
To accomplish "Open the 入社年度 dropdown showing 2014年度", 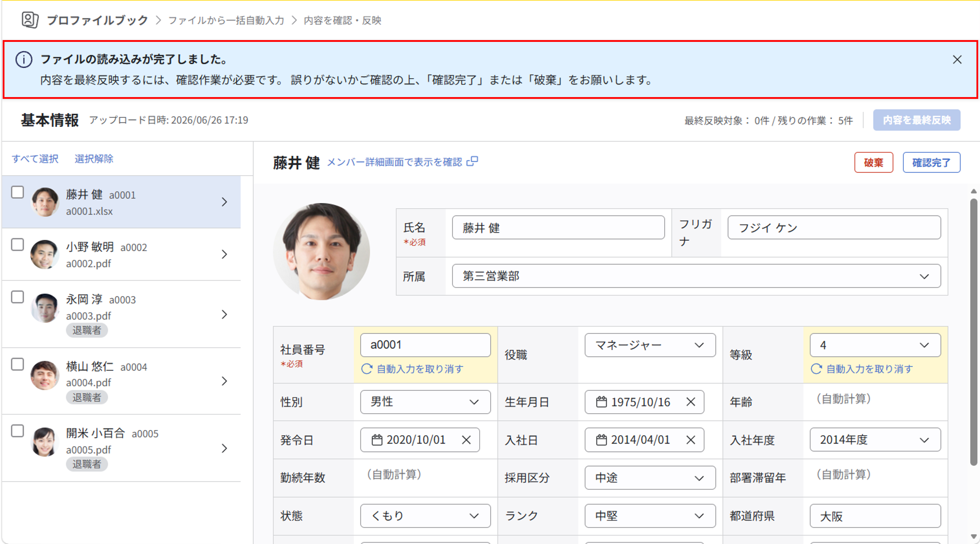I will (875, 440).
